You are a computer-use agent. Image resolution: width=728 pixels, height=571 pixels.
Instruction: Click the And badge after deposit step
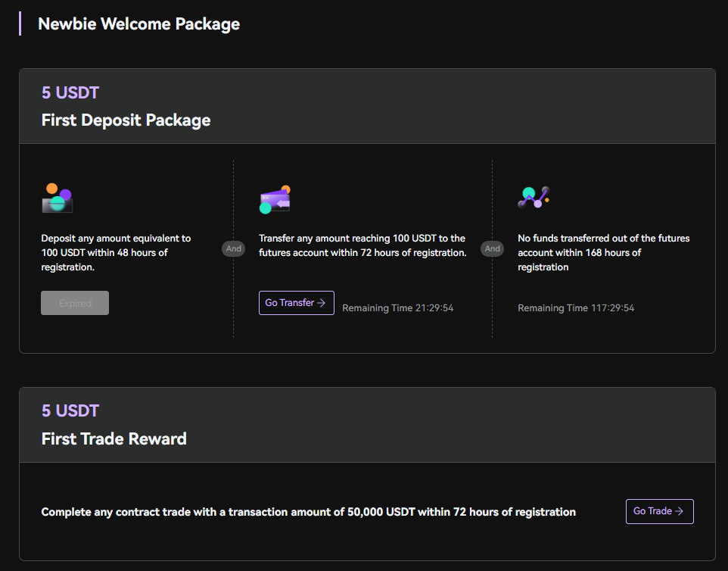234,248
